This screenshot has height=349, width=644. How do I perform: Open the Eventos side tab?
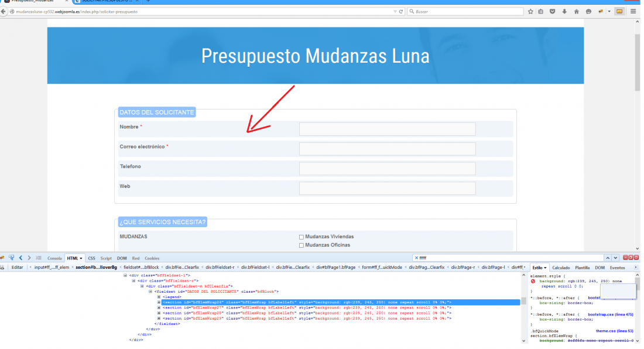point(617,268)
